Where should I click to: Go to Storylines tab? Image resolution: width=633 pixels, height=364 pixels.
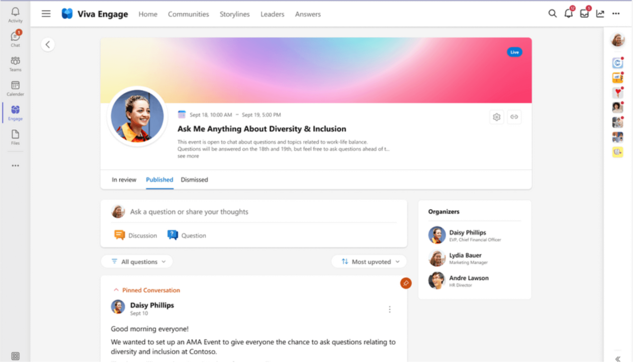click(234, 14)
